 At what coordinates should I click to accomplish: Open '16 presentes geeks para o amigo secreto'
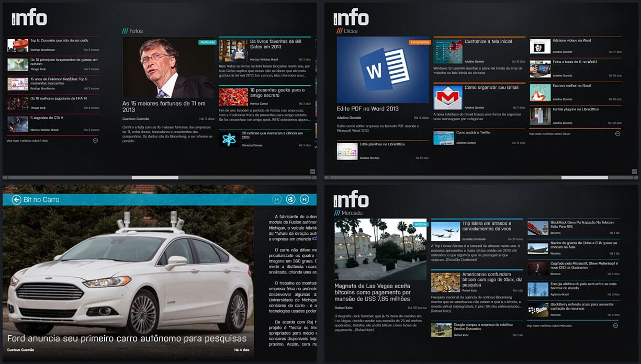(277, 93)
